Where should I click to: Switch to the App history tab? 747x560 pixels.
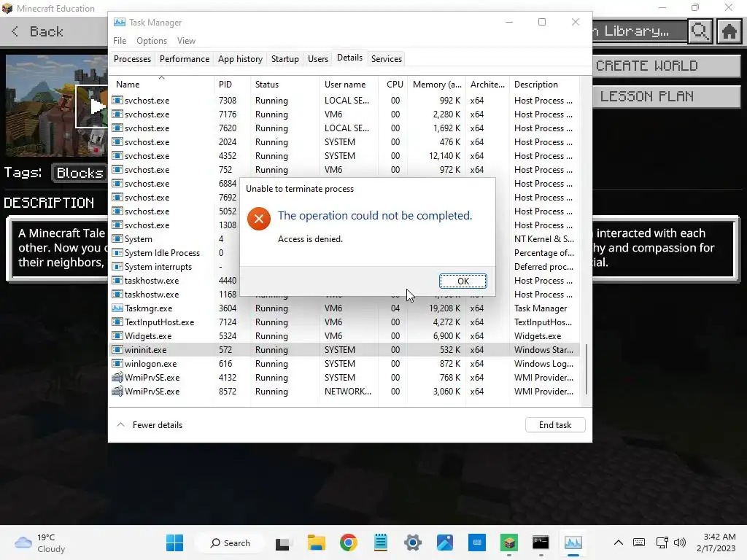coord(240,58)
